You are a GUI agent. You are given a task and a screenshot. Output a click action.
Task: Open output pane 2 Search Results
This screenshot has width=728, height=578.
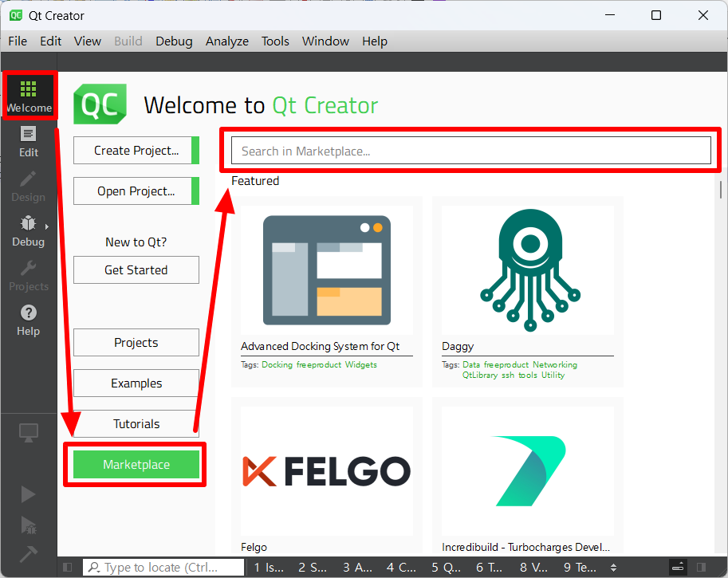(313, 568)
